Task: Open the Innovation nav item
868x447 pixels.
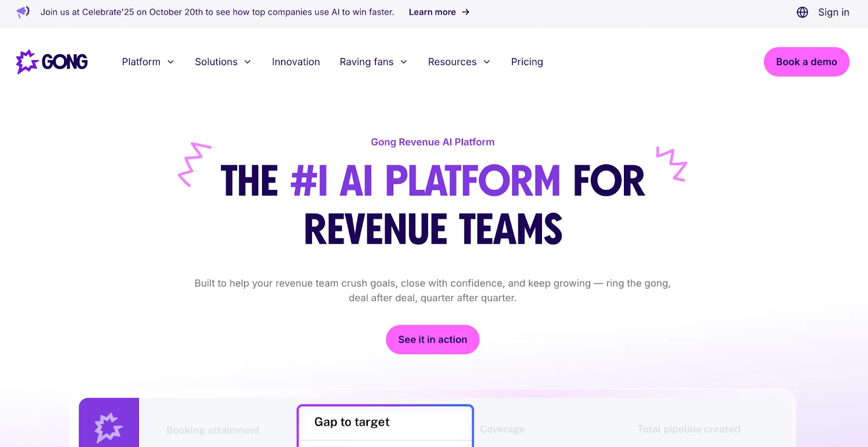Action: [x=296, y=62]
